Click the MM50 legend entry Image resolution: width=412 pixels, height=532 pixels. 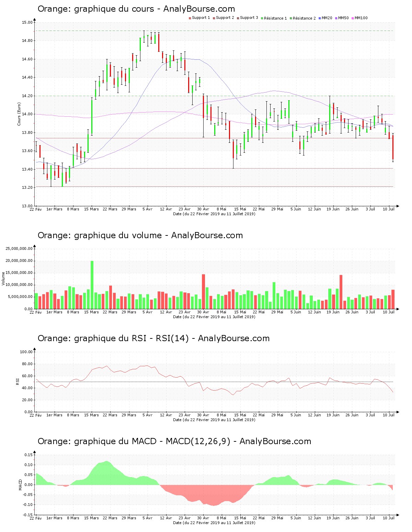(x=342, y=18)
